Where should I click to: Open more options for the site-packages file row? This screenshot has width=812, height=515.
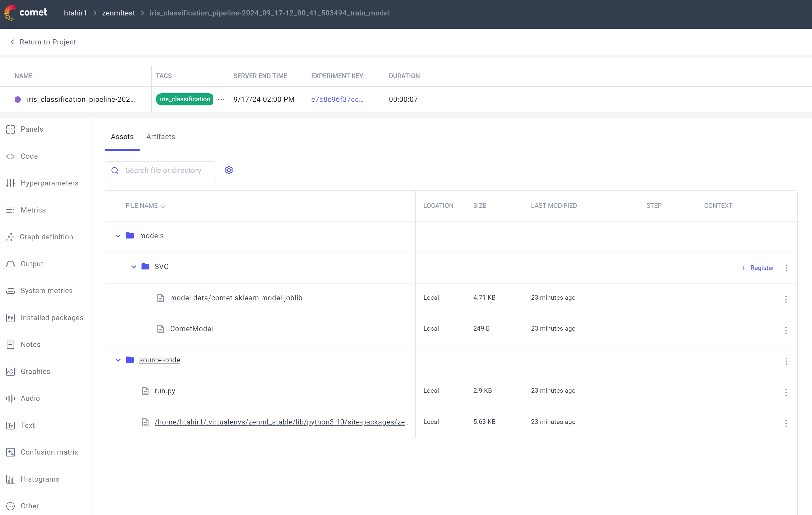786,423
